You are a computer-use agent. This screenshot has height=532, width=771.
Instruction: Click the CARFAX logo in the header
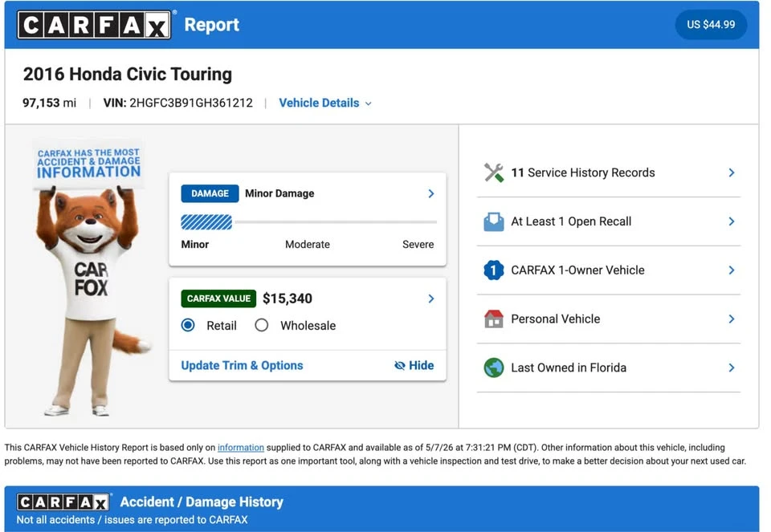[94, 25]
